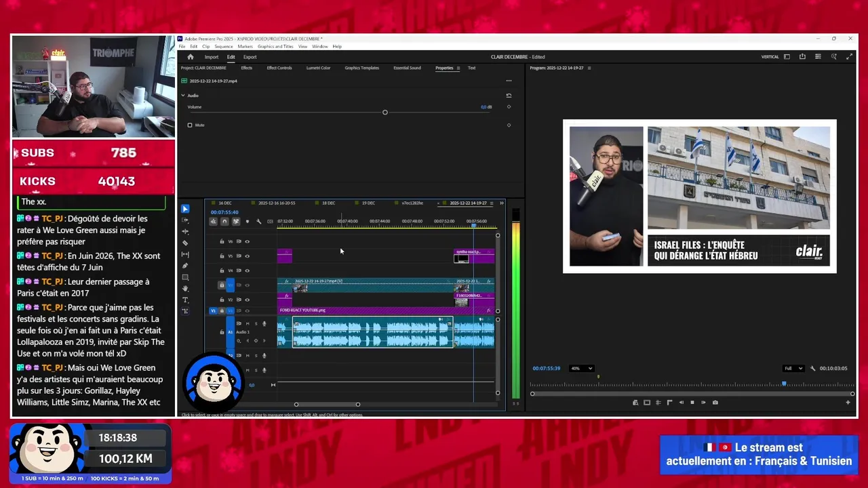Click the full screen video icon
The width and height of the screenshot is (868, 488).
click(x=849, y=57)
